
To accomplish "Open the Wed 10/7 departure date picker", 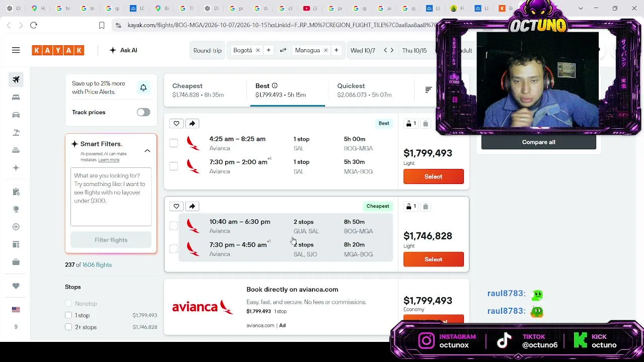I will point(363,50).
